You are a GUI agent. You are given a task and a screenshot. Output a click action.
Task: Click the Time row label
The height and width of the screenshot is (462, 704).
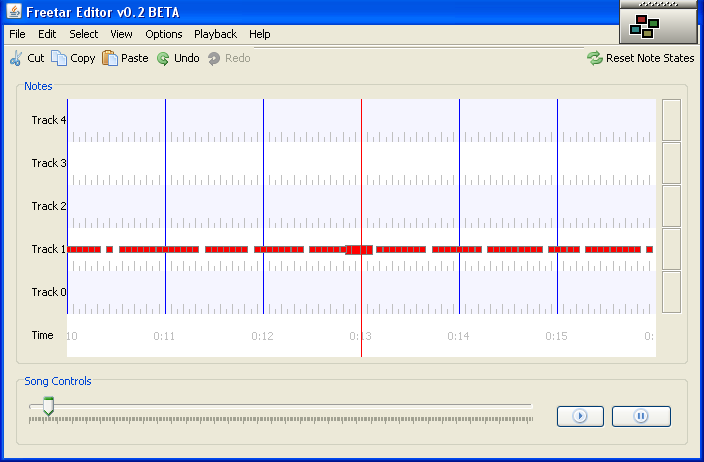click(x=43, y=335)
